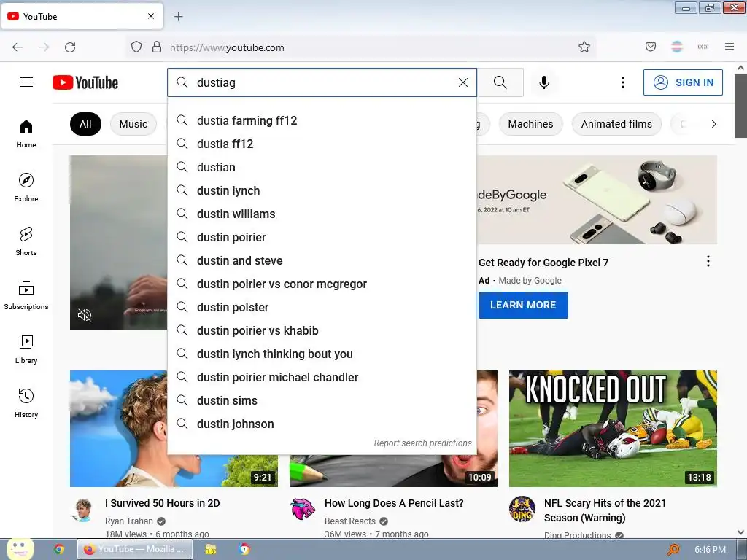Open History in the sidebar
Screen dimensions: 747x560
point(26,403)
